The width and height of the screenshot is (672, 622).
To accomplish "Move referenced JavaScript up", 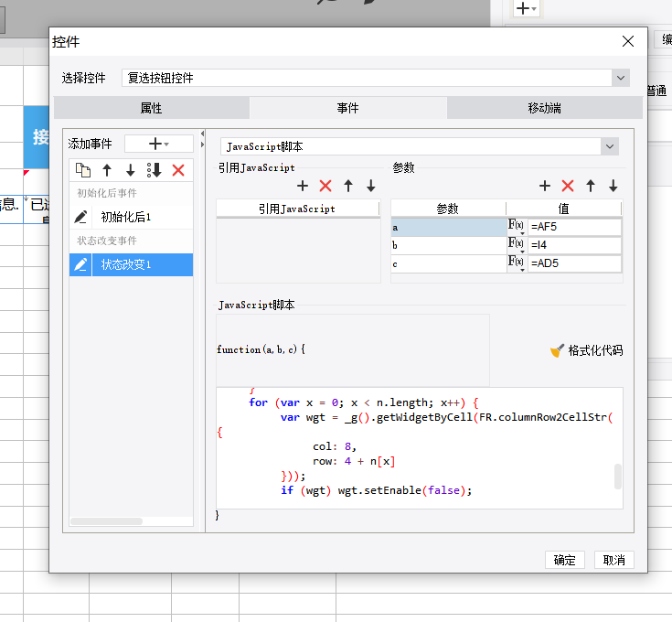I will click(x=348, y=186).
